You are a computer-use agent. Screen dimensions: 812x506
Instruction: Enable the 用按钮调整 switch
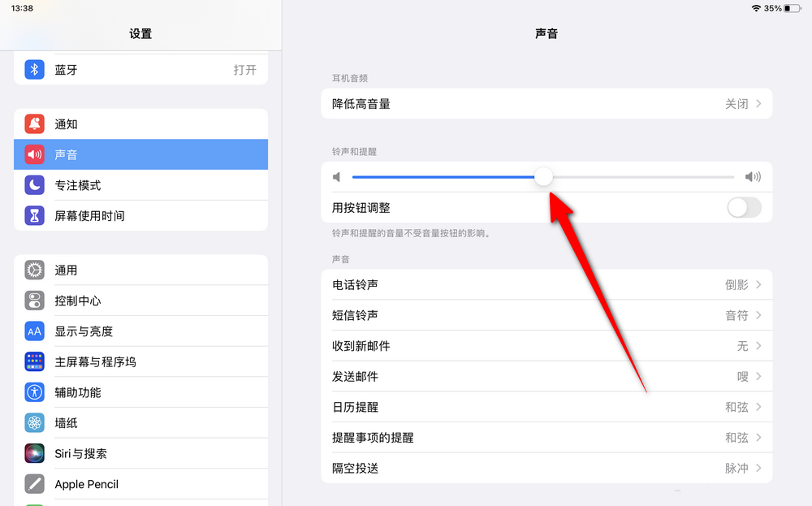click(x=744, y=208)
